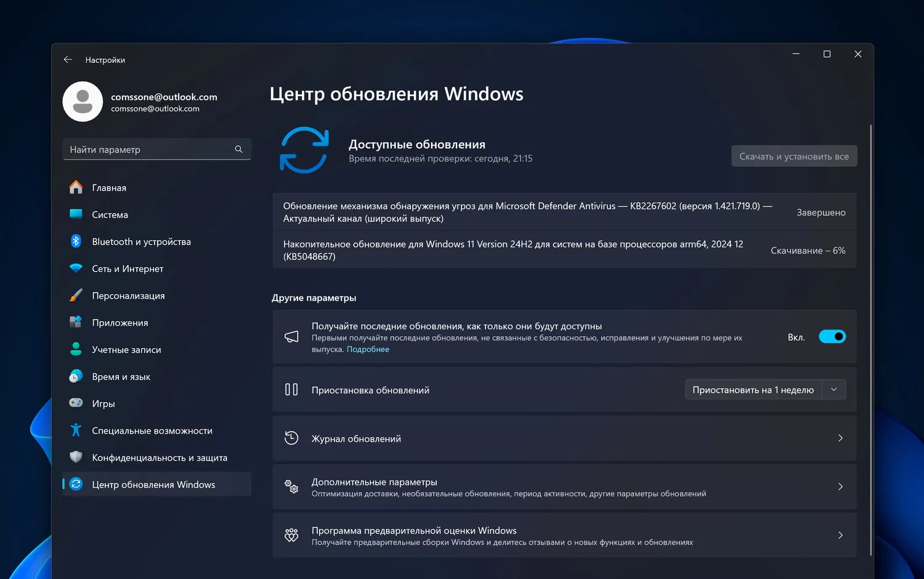Click the large blue update sync icon
924x579 pixels.
304,150
